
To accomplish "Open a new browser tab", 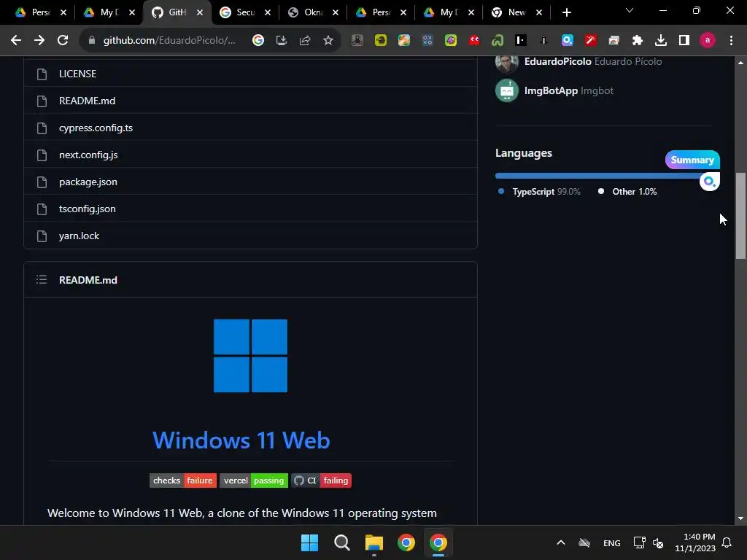I will click(x=566, y=12).
